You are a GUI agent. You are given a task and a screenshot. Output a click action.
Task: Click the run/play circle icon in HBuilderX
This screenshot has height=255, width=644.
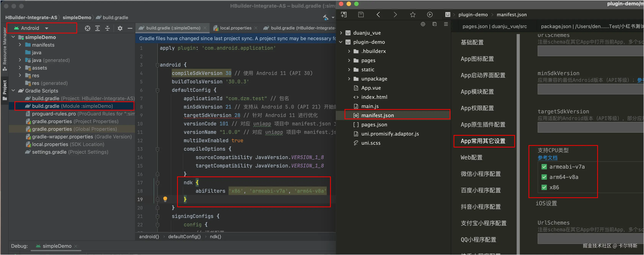(x=429, y=15)
